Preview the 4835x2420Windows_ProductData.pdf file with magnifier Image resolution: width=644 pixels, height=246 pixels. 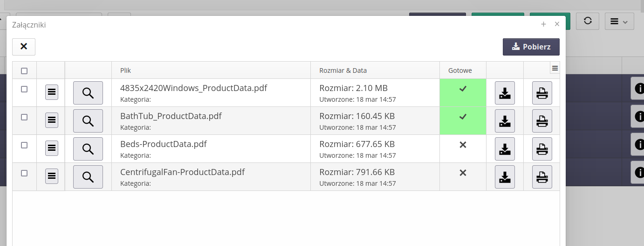pos(88,93)
